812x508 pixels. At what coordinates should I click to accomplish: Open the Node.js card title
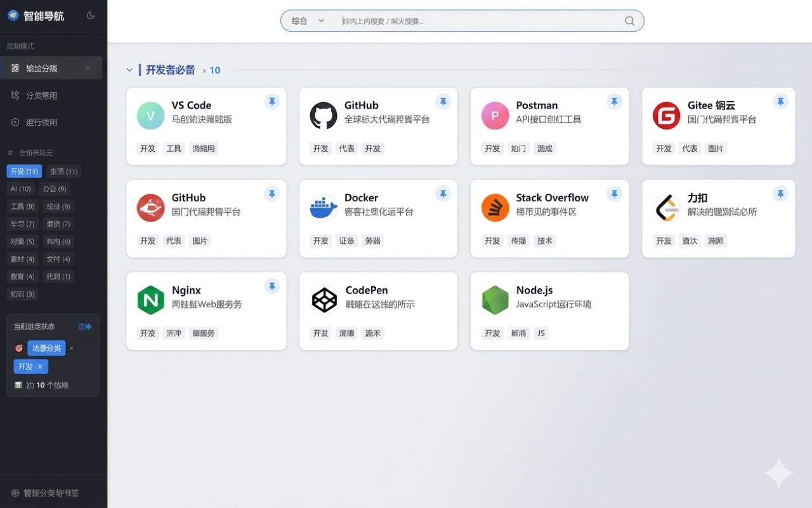point(534,290)
